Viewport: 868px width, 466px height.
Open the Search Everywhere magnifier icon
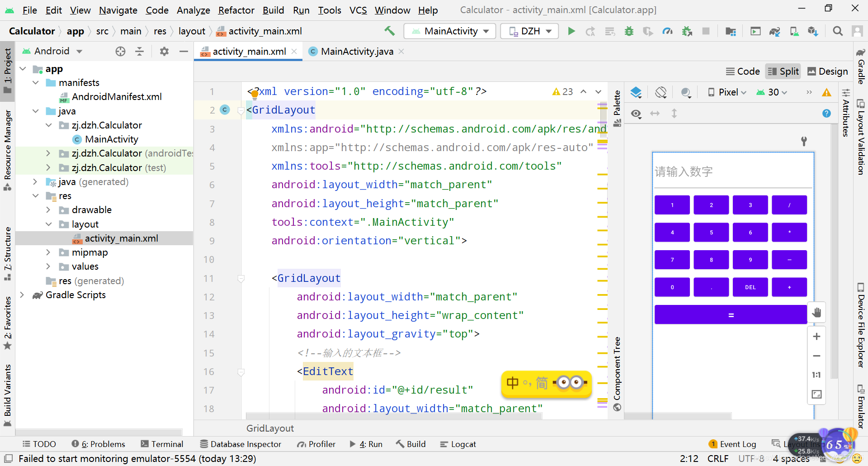coord(838,31)
